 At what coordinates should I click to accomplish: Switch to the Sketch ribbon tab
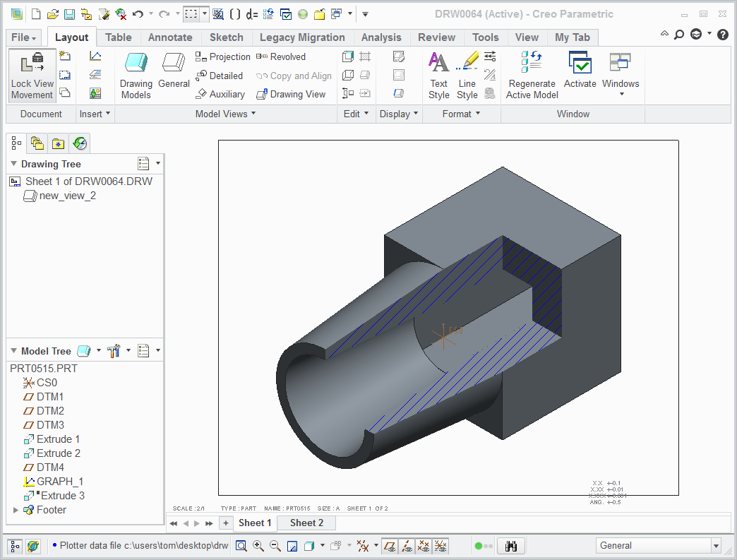click(227, 37)
